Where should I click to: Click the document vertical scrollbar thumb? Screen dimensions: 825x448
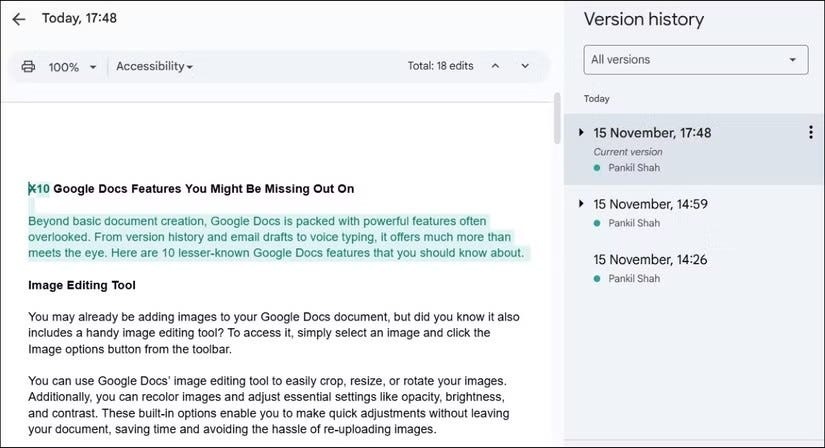pyautogui.click(x=557, y=118)
